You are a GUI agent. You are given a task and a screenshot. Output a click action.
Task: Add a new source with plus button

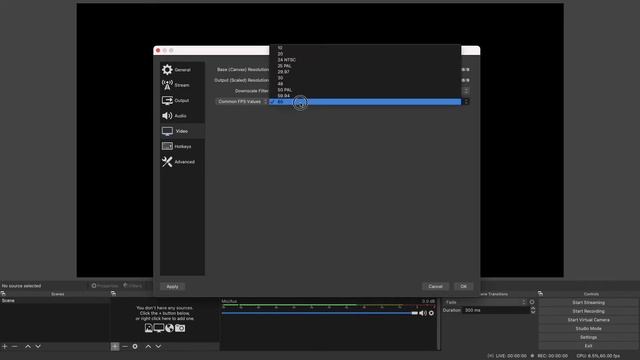(115, 347)
